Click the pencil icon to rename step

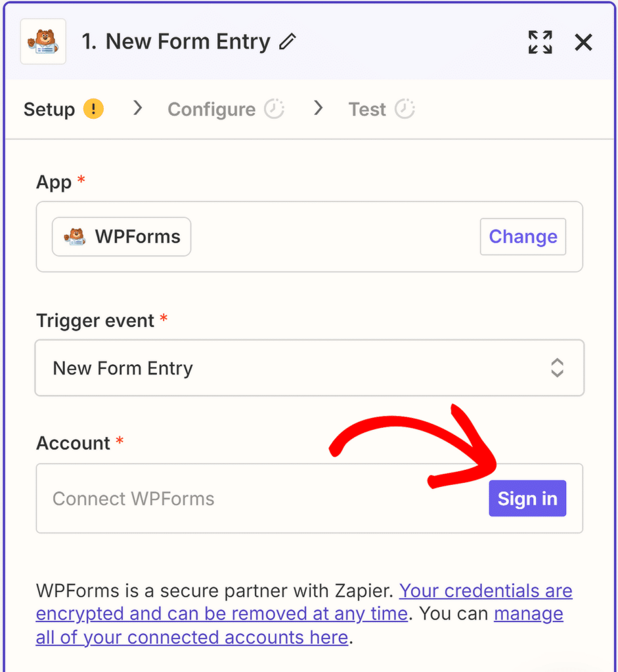(x=287, y=43)
